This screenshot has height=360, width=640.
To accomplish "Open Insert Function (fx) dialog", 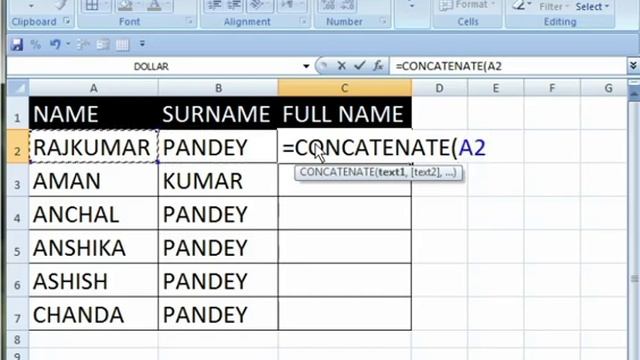I will coord(378,65).
